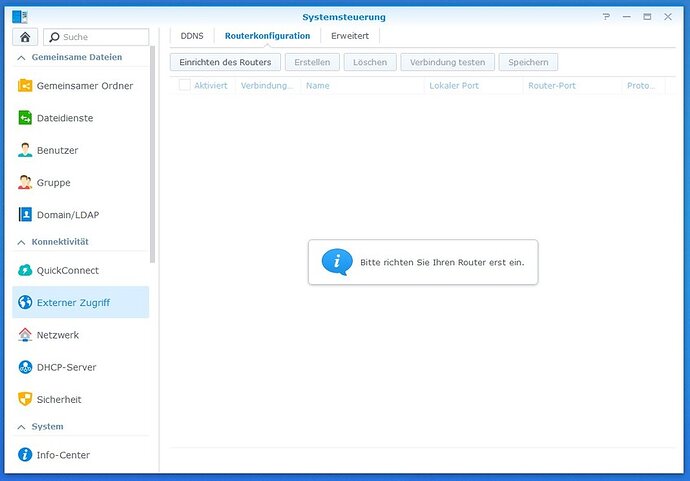690x481 pixels.
Task: Click the Erstellen button
Action: point(312,62)
